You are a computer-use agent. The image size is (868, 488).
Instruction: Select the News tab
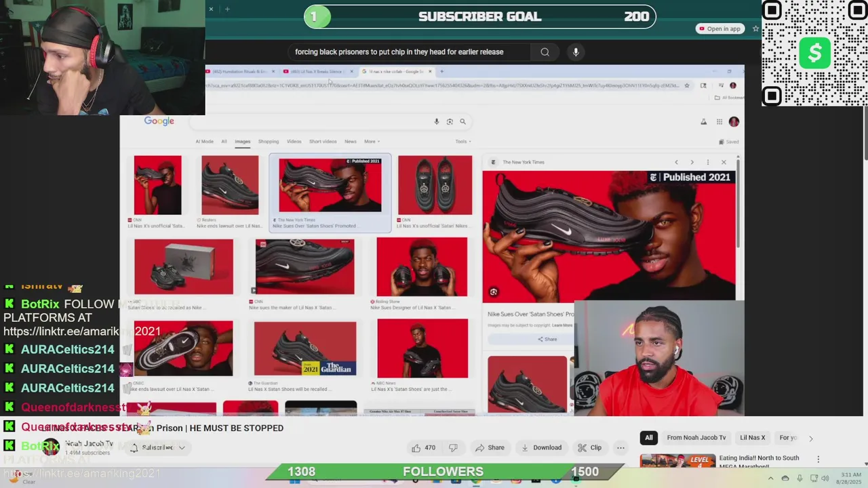(x=350, y=142)
